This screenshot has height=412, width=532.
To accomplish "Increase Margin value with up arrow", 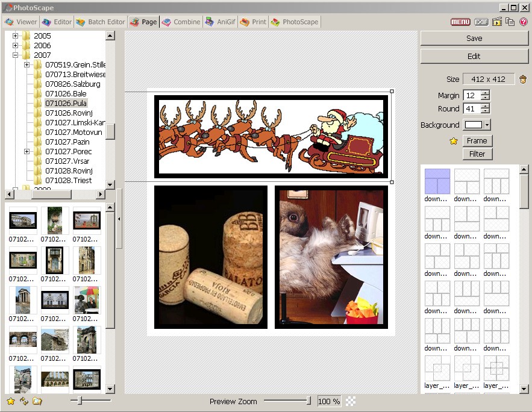I will pos(485,93).
